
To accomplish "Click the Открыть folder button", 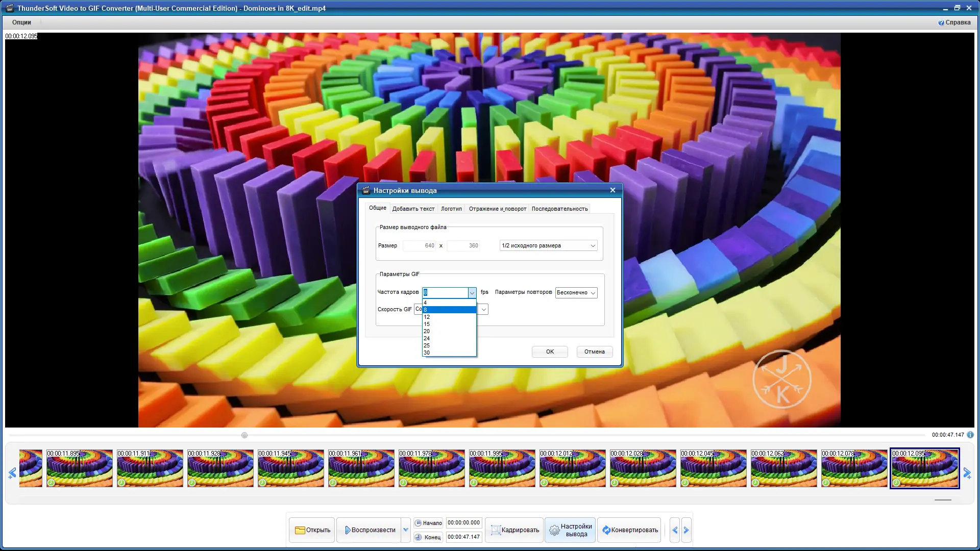I will pos(312,530).
